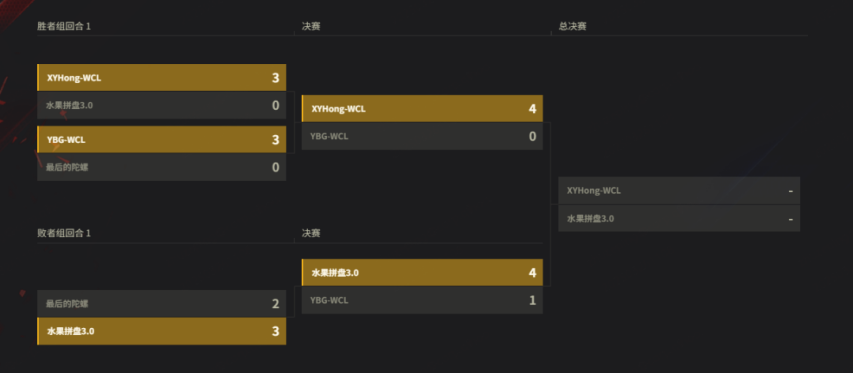Click score 3 beside YBG-WCL
Image resolution: width=853 pixels, height=373 pixels.
coord(275,140)
